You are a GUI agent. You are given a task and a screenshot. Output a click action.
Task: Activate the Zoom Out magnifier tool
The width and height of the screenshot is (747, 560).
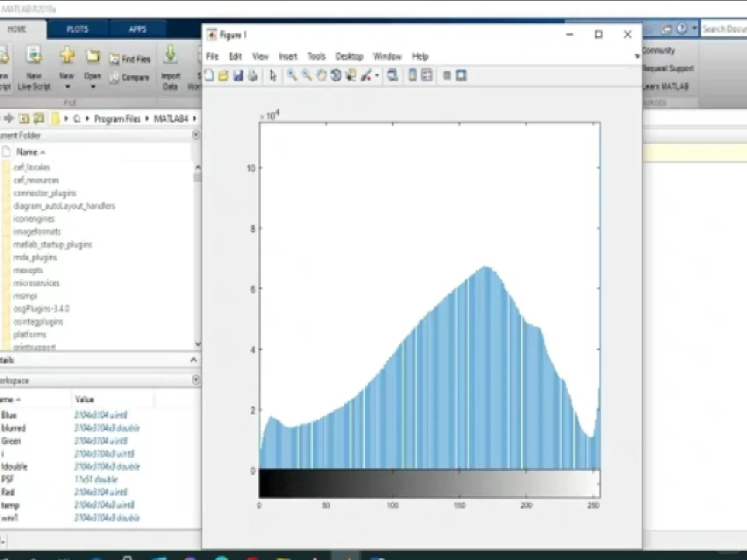pos(306,76)
